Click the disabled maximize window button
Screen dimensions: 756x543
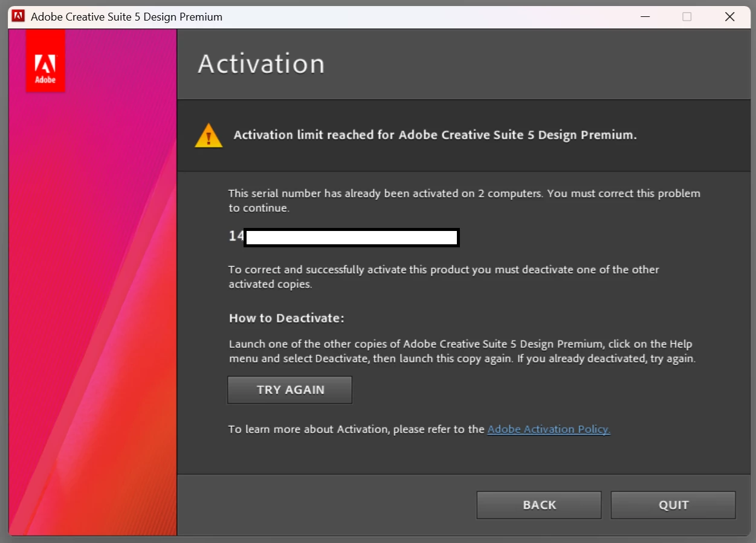click(x=687, y=17)
